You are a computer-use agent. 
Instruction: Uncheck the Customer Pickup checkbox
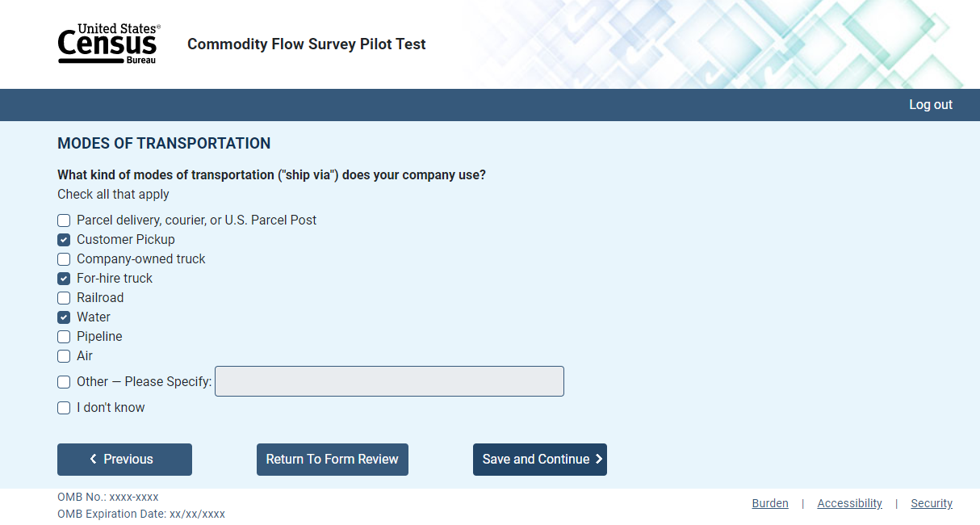64,240
